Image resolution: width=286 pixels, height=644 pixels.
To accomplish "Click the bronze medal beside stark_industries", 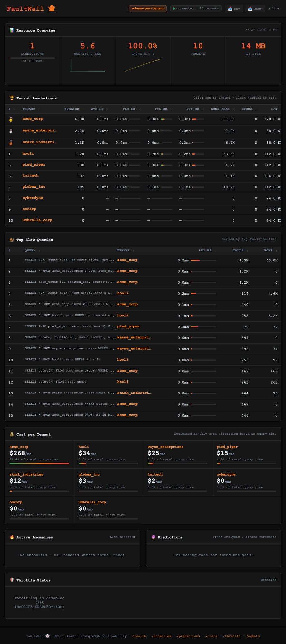I will pos(11,143).
